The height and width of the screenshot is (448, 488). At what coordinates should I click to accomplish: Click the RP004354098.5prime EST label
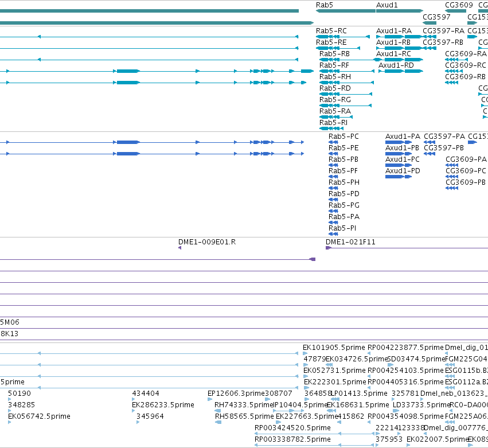(405, 416)
